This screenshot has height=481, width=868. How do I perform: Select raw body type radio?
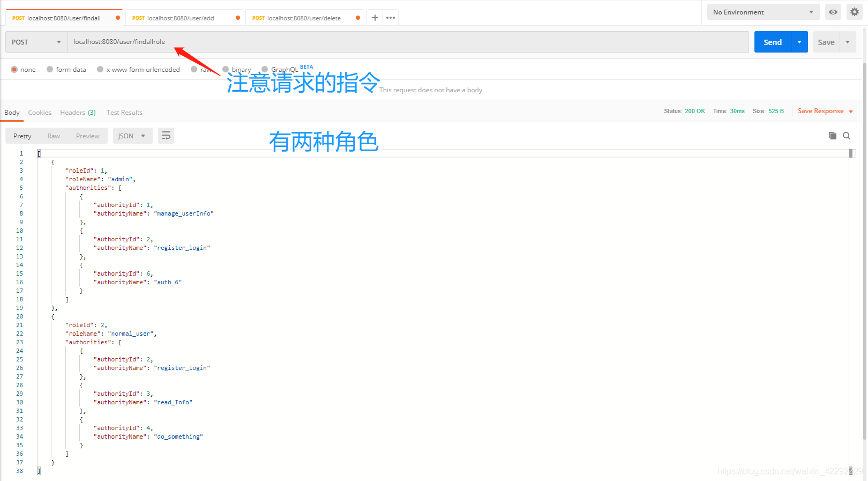(194, 69)
